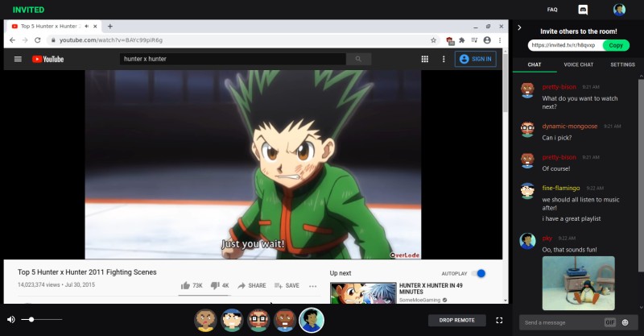Open the GIF picker in chat
The width and height of the screenshot is (644, 336).
tap(610, 322)
